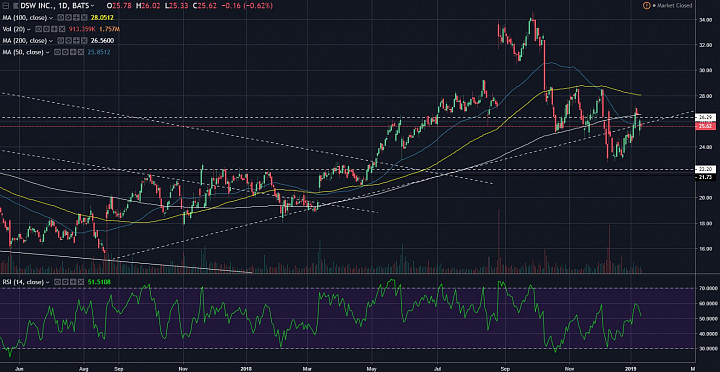Expand the RSI (14, close) options chevron
Viewport: 720px width, 372px height.
[47, 282]
